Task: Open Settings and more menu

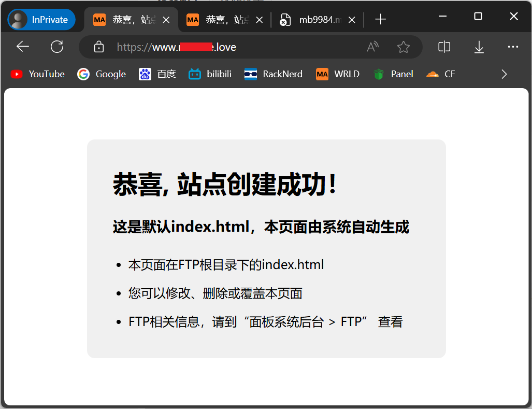Action: pyautogui.click(x=513, y=47)
